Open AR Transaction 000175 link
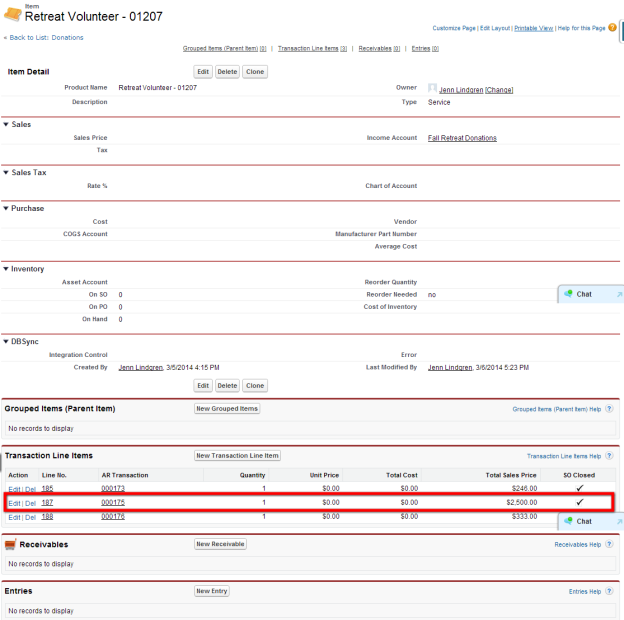Viewport: 624px width, 620px height. (112, 502)
